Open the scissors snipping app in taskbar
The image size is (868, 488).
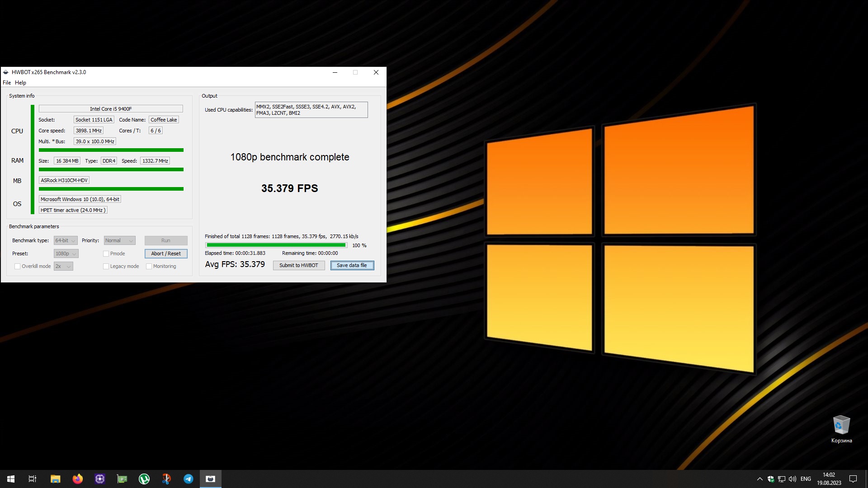pyautogui.click(x=166, y=479)
